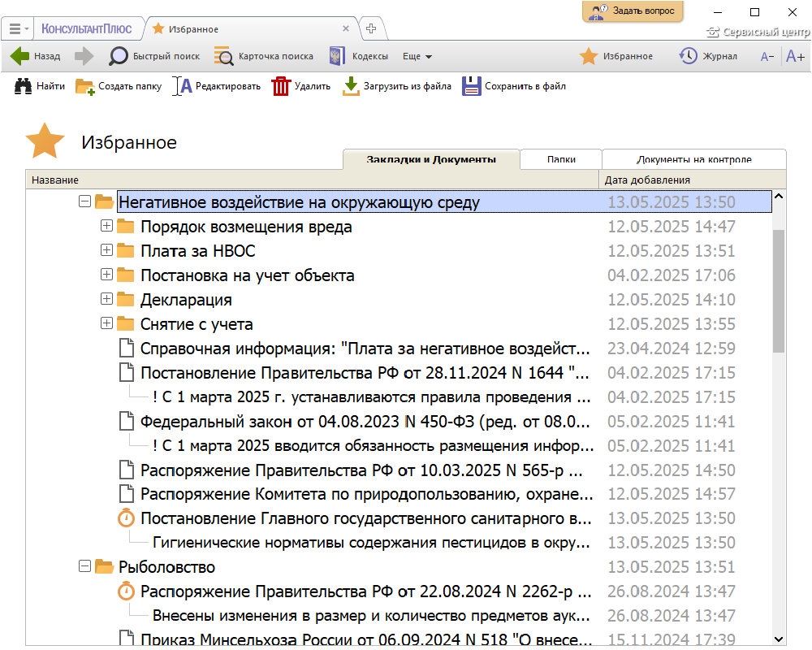Image resolution: width=812 pixels, height=650 pixels.
Task: Open bookmark about правила проведения
Action: pos(371,397)
